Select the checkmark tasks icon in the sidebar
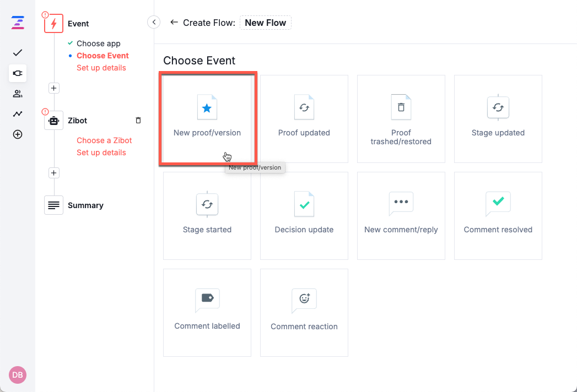Viewport: 577px width, 392px height. pyautogui.click(x=17, y=53)
